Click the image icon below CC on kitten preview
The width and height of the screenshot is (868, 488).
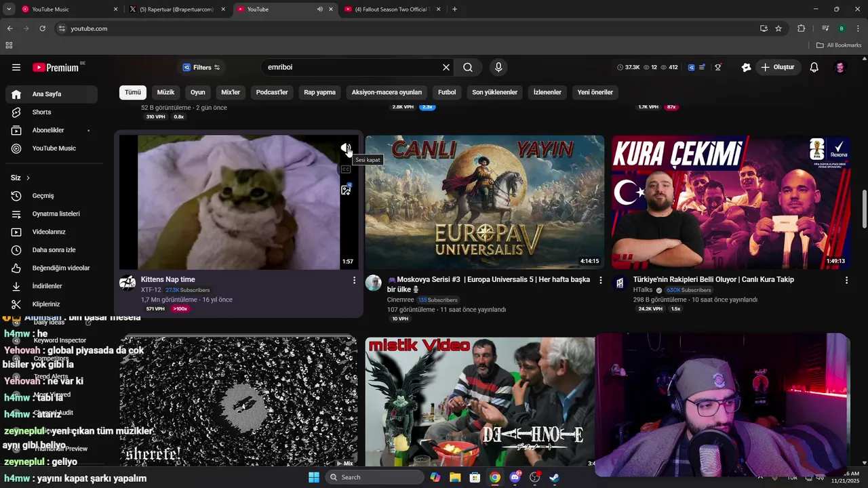(x=346, y=190)
